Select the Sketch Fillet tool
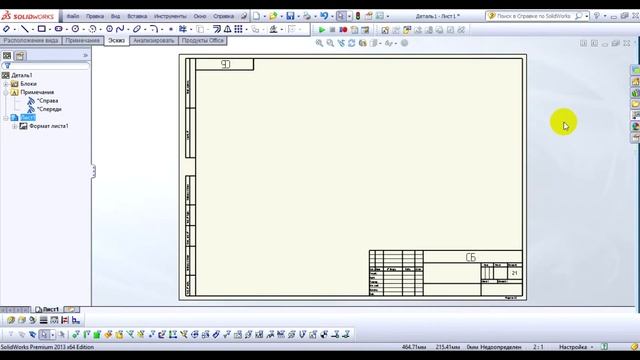 tap(153, 29)
